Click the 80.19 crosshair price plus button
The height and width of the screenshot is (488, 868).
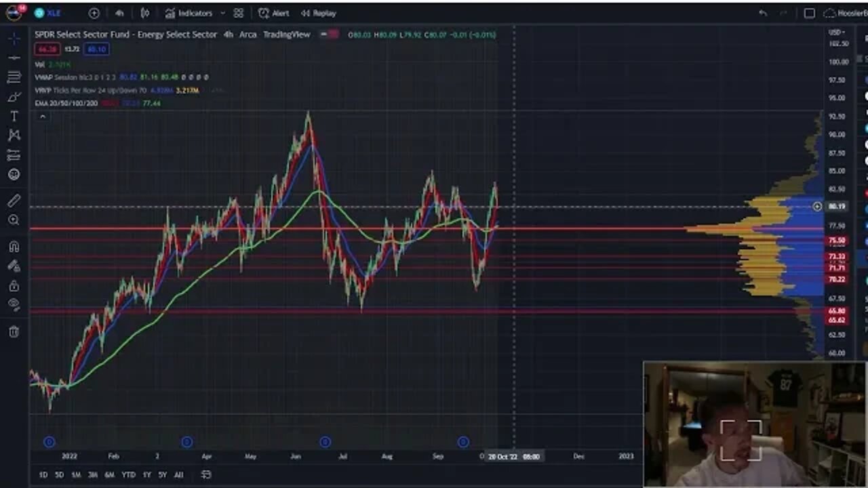click(x=817, y=206)
